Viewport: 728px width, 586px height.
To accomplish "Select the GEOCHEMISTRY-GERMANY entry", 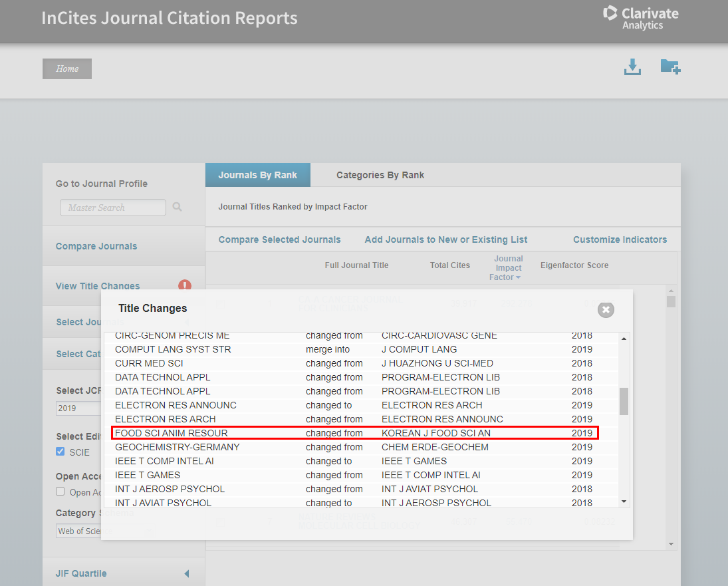I will click(x=178, y=447).
